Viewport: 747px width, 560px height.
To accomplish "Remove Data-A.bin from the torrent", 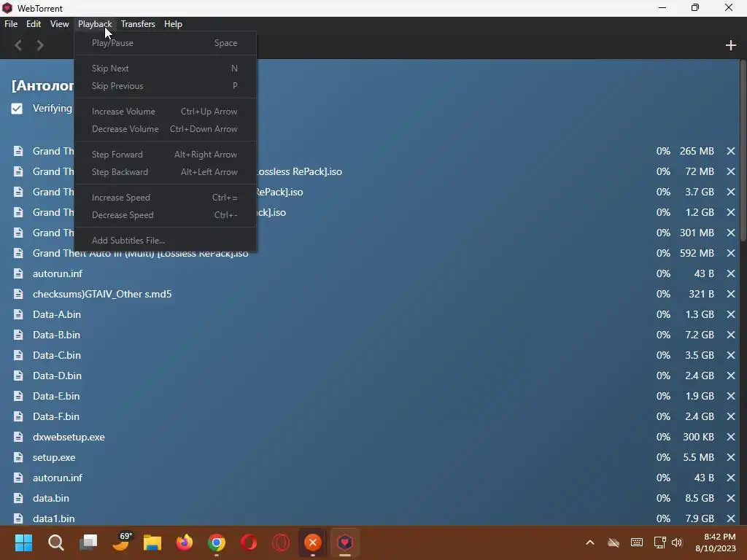I will [x=731, y=314].
